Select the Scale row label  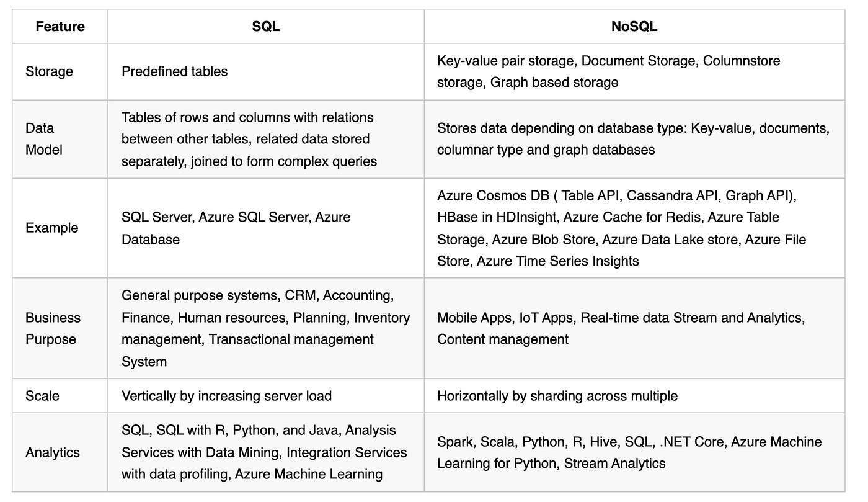pyautogui.click(x=42, y=395)
